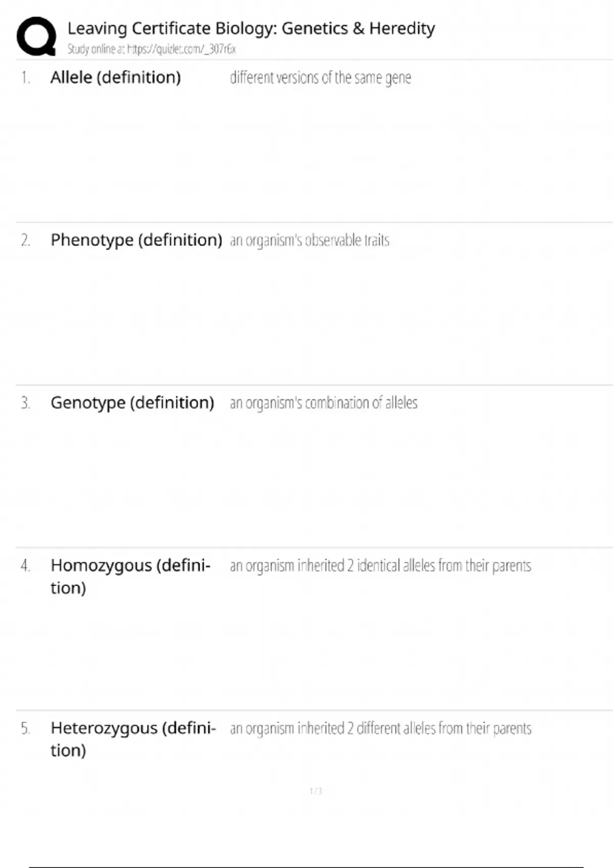
Task: Click item number 1 beside Allele
Action: (26, 78)
